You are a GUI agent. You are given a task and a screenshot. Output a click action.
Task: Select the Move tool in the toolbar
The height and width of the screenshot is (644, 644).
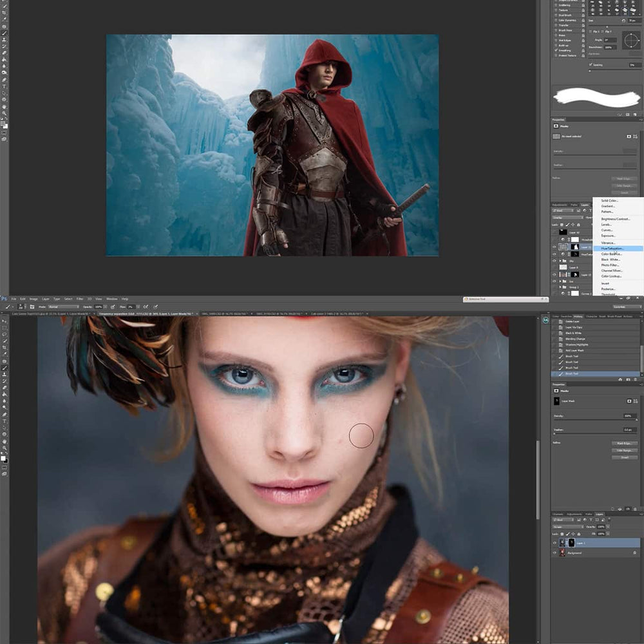pyautogui.click(x=5, y=320)
